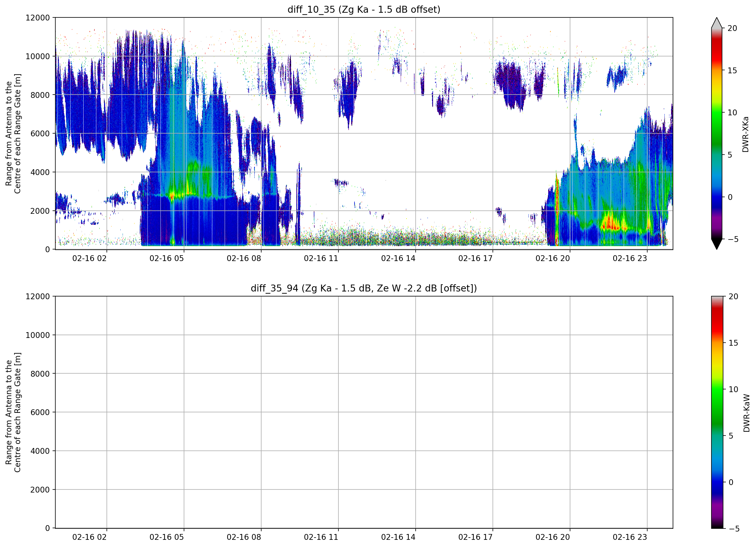
Task: Click the top plot's Range from Antenna axis label
Action: [13, 134]
